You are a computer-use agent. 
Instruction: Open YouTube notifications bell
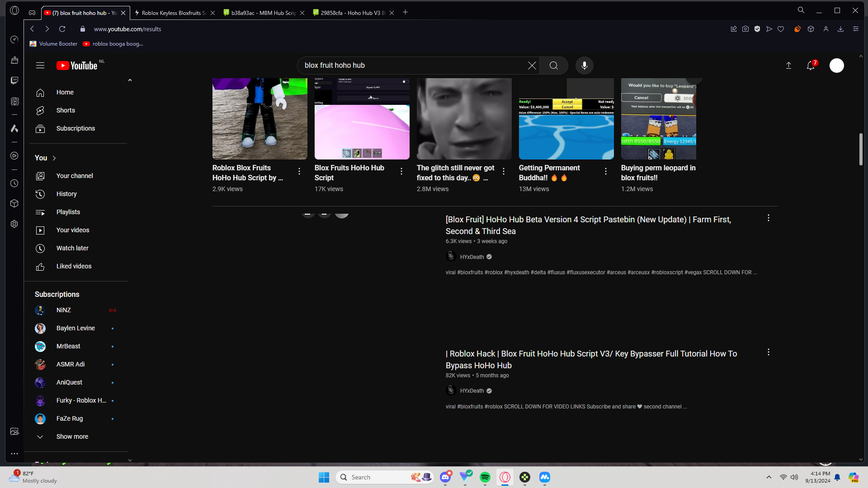[811, 66]
